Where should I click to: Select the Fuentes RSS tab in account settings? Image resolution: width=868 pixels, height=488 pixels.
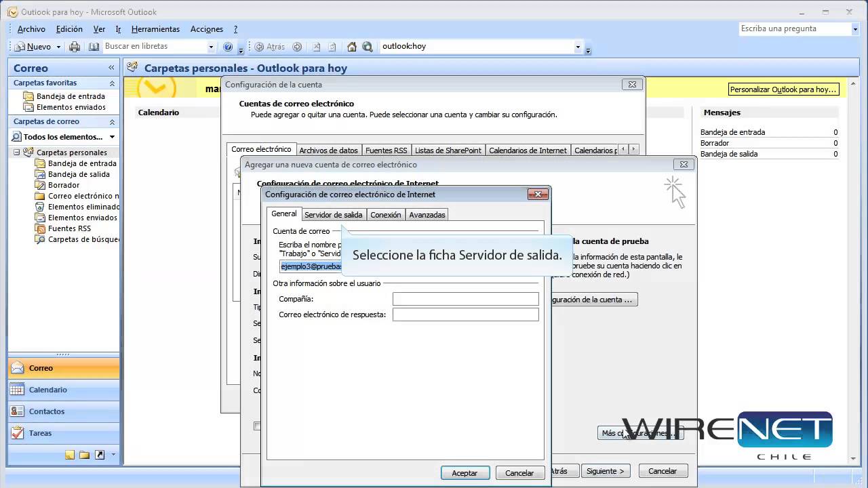tap(386, 150)
